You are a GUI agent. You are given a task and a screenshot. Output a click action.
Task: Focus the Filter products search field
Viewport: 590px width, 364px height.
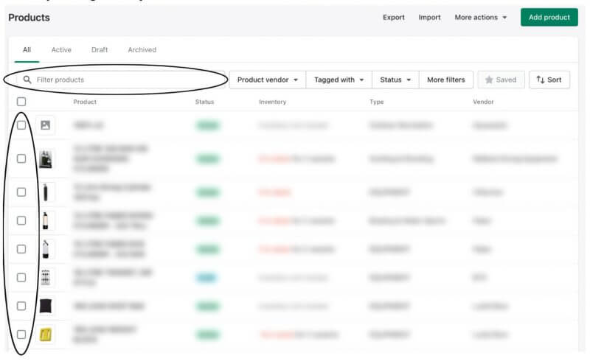tap(125, 80)
